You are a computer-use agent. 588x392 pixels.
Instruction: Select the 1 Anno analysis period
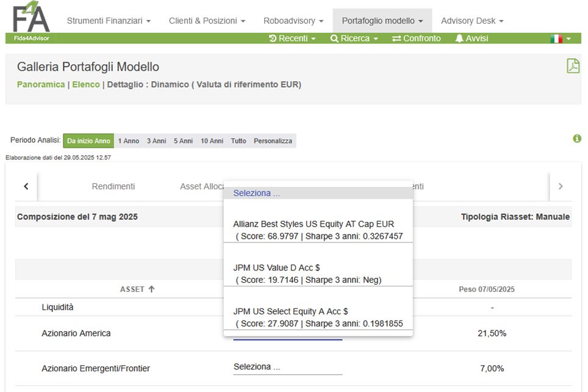coord(128,141)
